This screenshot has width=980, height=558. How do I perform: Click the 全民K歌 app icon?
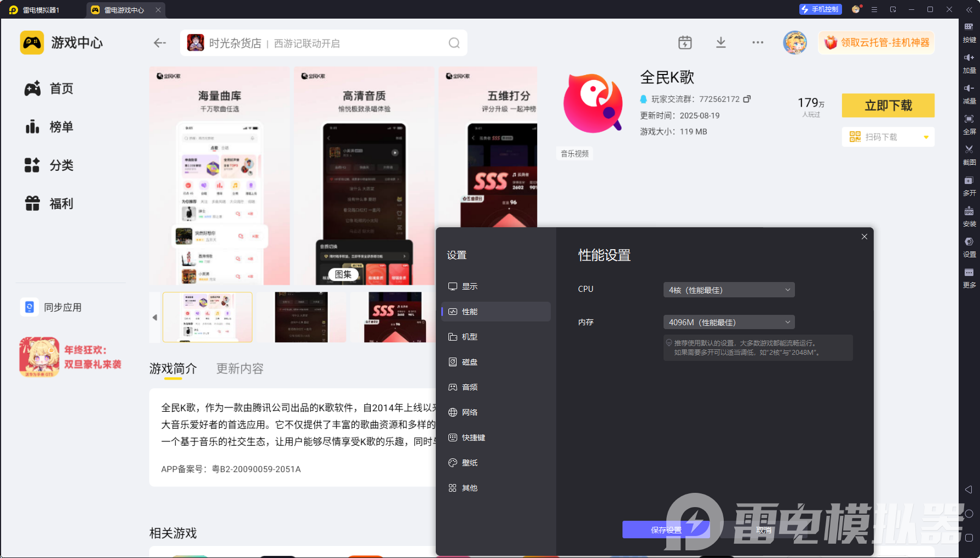[593, 103]
